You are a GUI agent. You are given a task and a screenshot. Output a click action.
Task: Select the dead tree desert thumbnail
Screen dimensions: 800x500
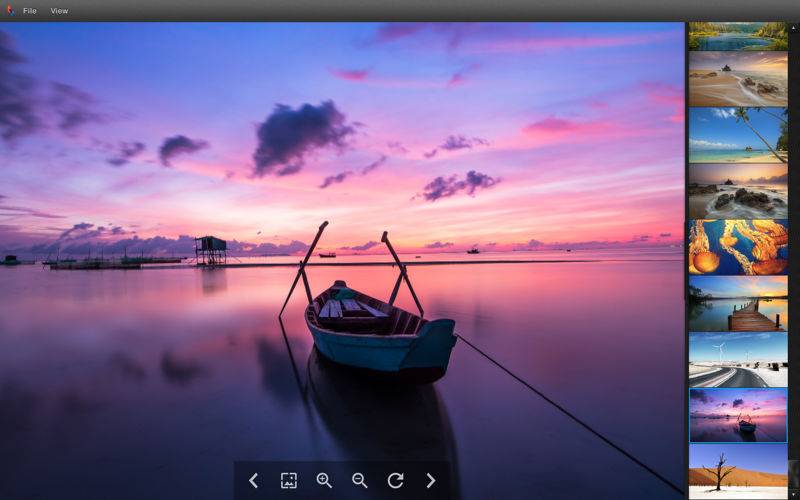pyautogui.click(x=738, y=471)
